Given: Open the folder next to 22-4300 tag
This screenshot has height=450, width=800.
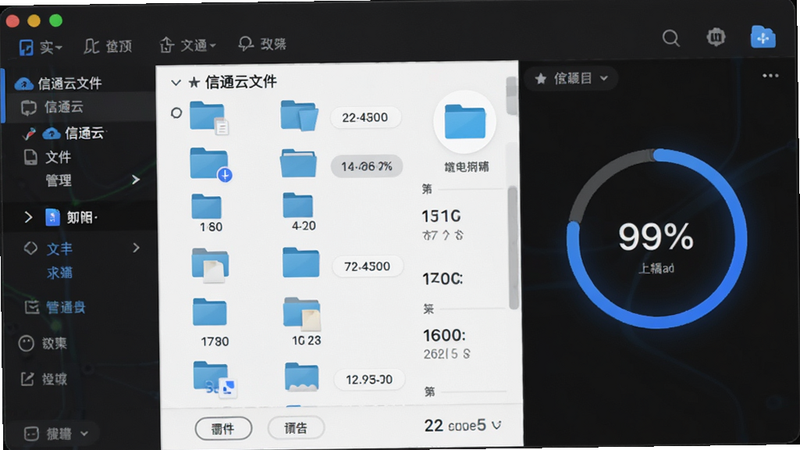Looking at the screenshot, I should (299, 115).
